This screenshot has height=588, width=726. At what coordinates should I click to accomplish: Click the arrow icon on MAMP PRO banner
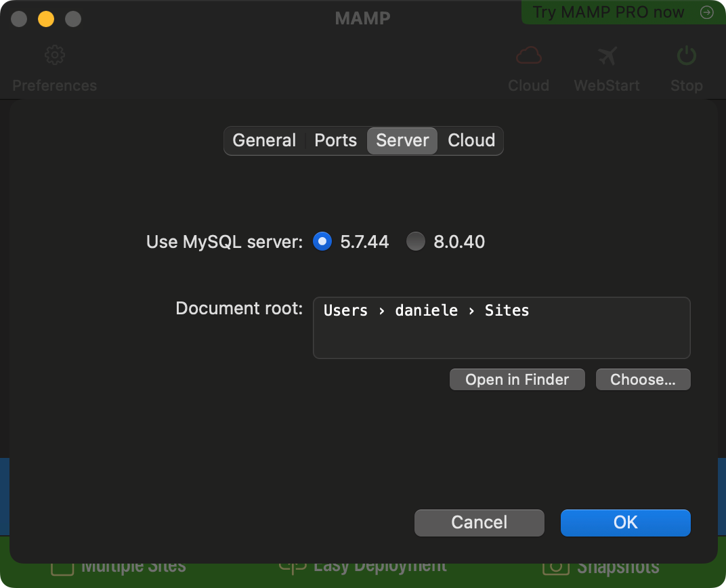click(706, 12)
